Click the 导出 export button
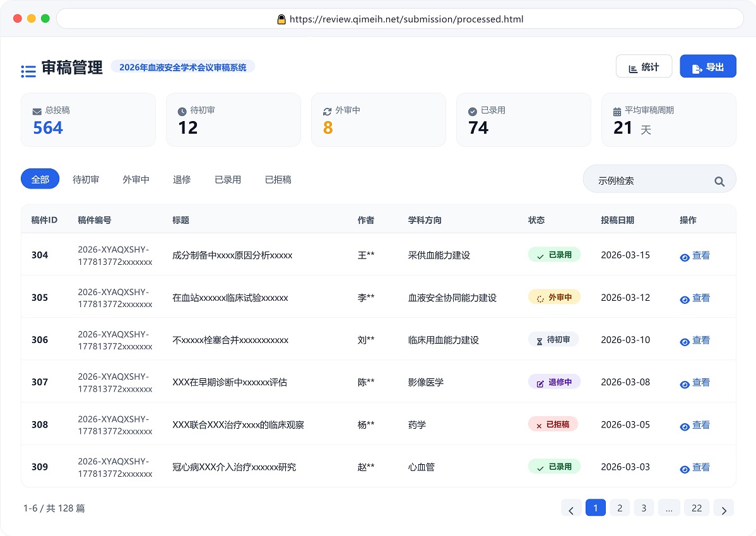 tap(708, 66)
